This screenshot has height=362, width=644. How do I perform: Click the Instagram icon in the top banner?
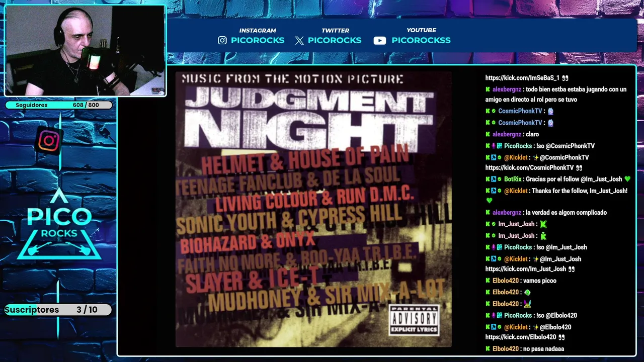point(222,40)
